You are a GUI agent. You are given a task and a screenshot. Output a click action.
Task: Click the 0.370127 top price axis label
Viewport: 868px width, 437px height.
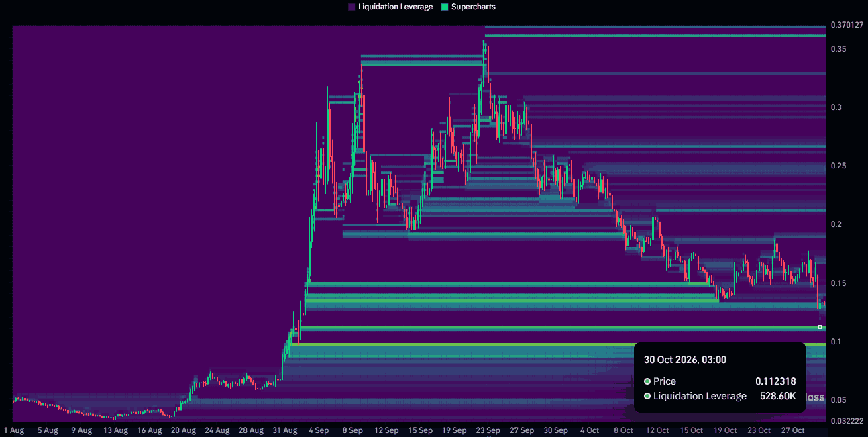847,25
